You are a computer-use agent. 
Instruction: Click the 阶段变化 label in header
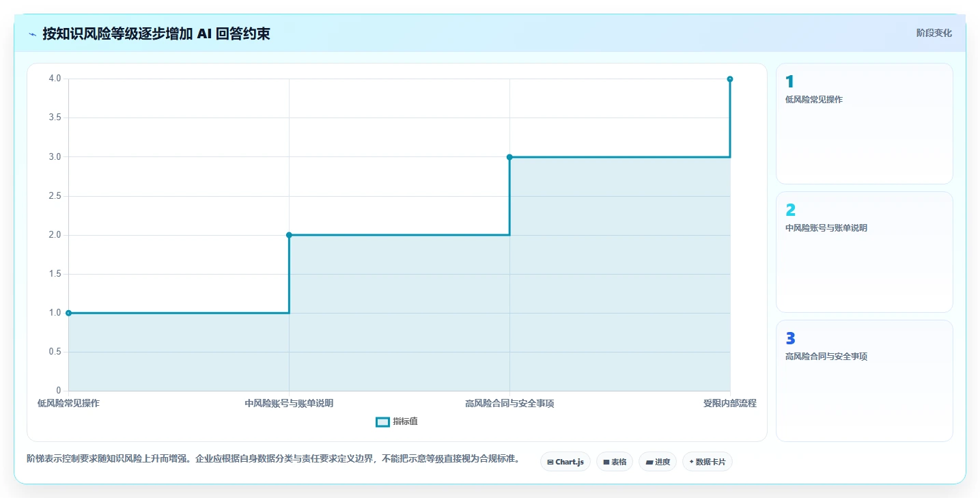[x=934, y=33]
